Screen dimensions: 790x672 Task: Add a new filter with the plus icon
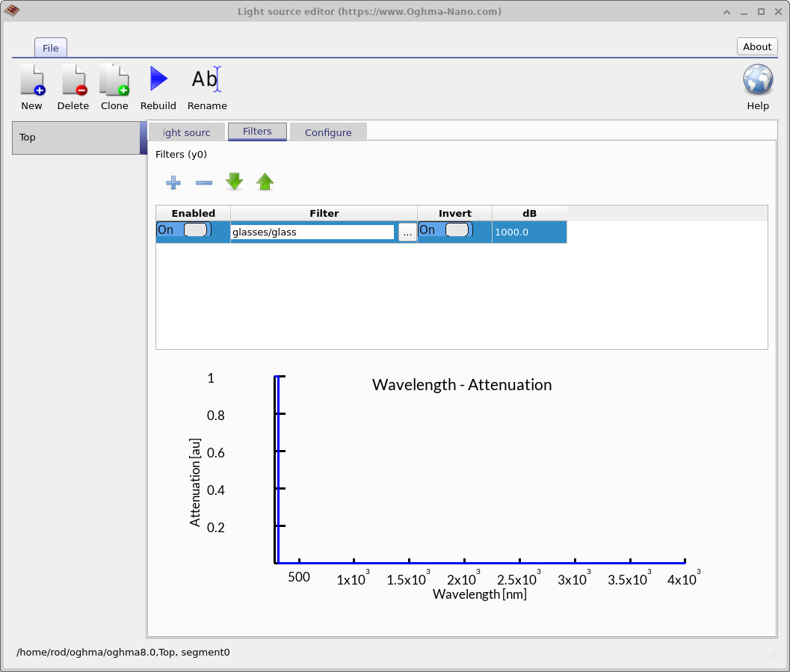pyautogui.click(x=173, y=182)
